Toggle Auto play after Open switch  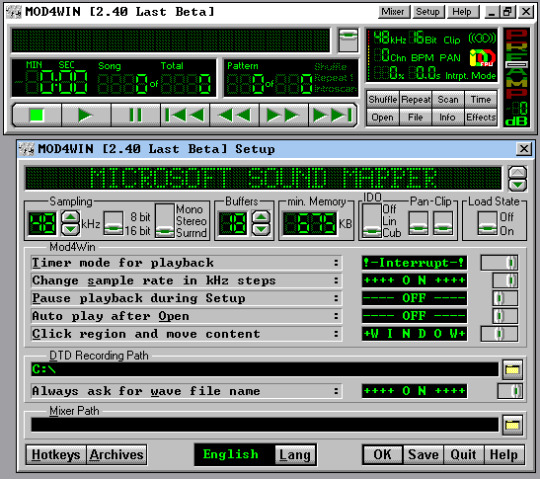point(505,316)
